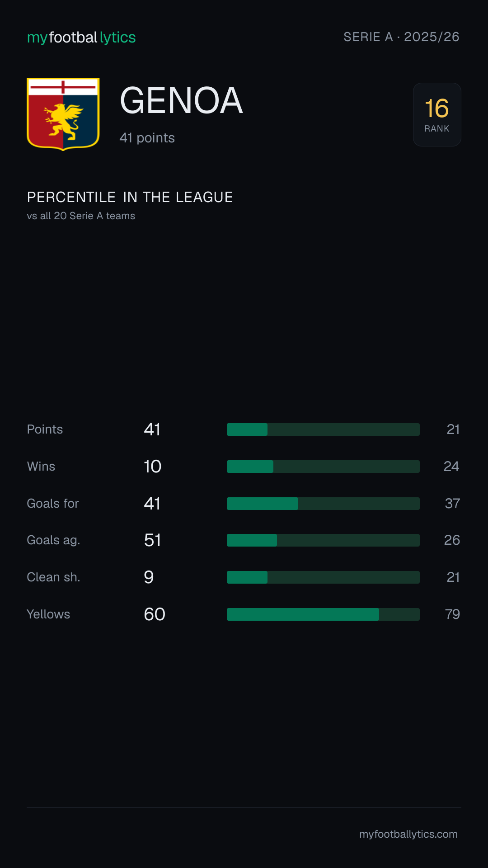Click the Goals for percentile bar
This screenshot has height=868, width=488.
[x=323, y=504]
